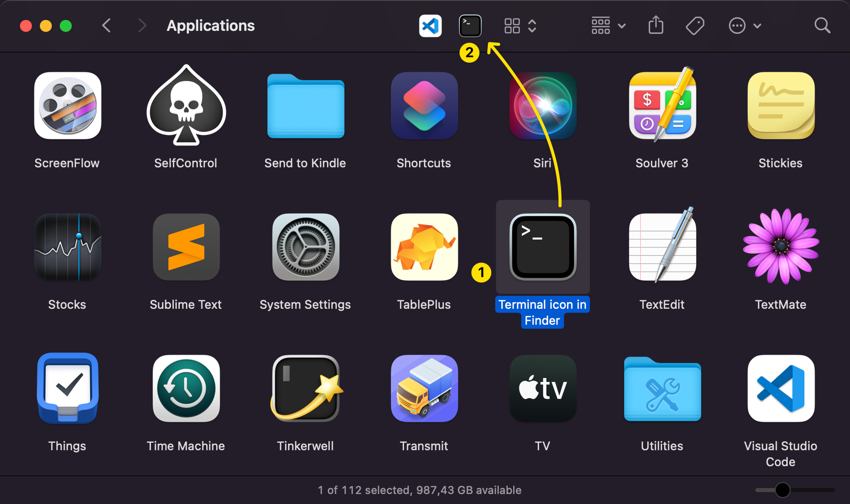The width and height of the screenshot is (850, 504).
Task: Select the TablePlus elephant icon
Action: coord(424,248)
